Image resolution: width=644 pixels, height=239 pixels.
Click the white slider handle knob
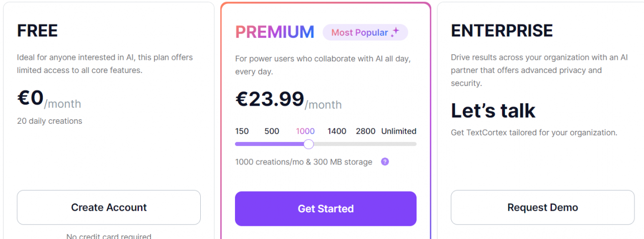pyautogui.click(x=309, y=144)
